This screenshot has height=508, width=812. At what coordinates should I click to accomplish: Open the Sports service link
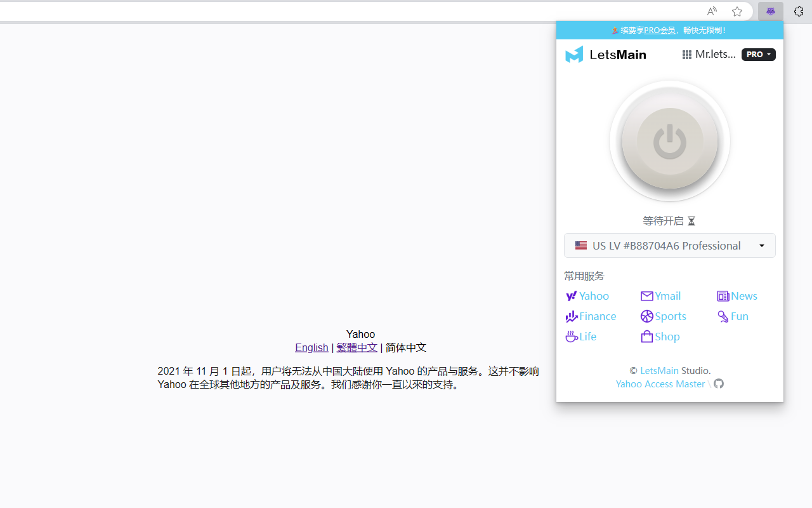664,316
